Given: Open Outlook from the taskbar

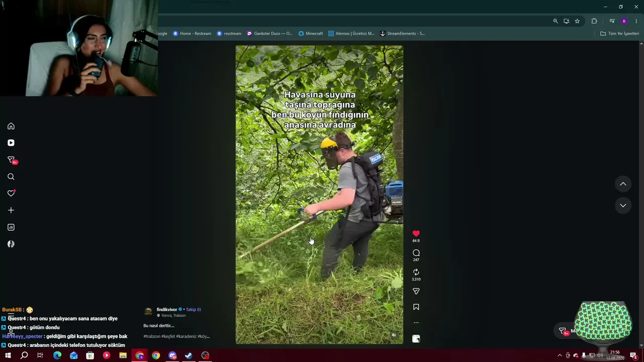Looking at the screenshot, I should pos(73,355).
